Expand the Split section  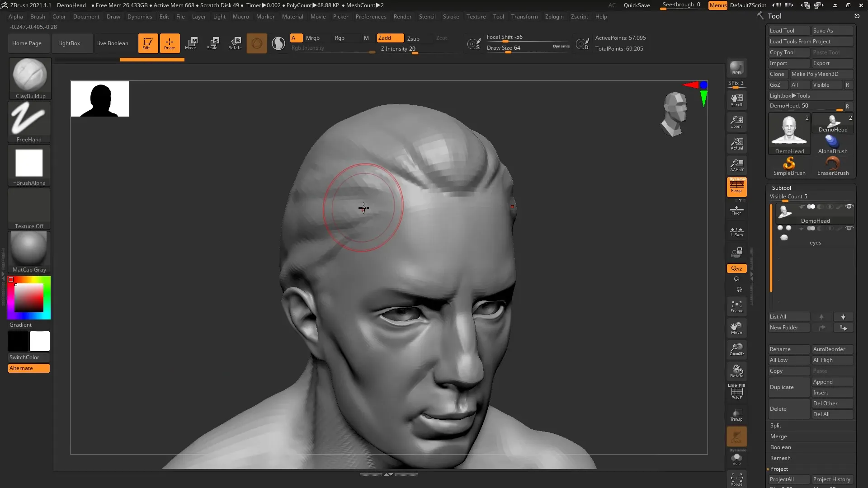pyautogui.click(x=776, y=425)
